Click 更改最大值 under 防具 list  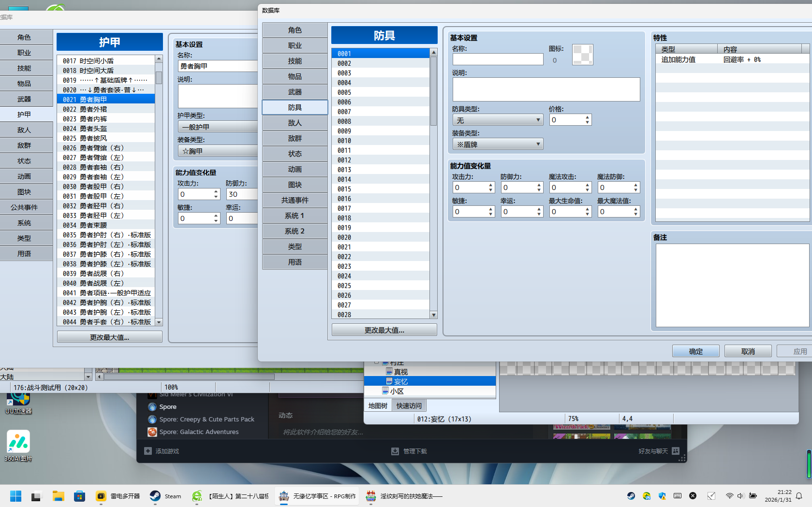pyautogui.click(x=384, y=330)
